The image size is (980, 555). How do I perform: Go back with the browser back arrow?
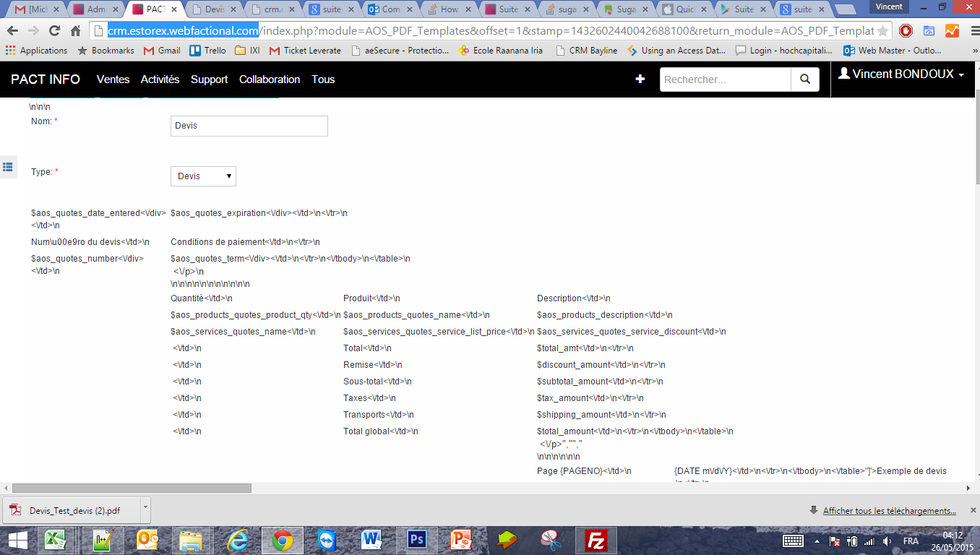(12, 31)
